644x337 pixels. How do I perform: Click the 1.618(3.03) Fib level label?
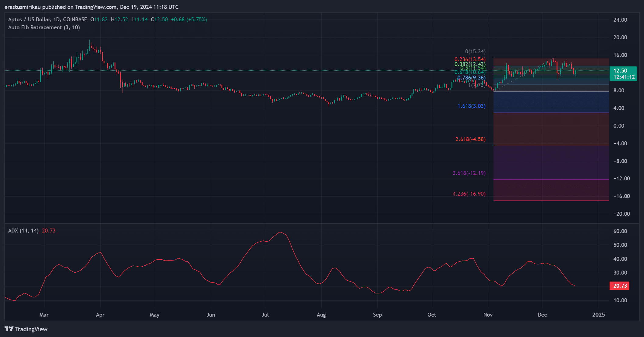pyautogui.click(x=472, y=106)
